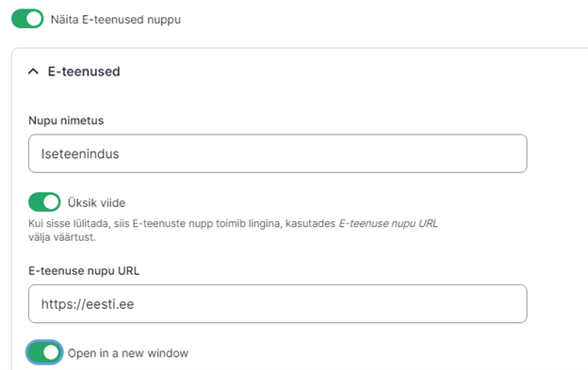Collapse the E-teenused section chevron

[33, 72]
